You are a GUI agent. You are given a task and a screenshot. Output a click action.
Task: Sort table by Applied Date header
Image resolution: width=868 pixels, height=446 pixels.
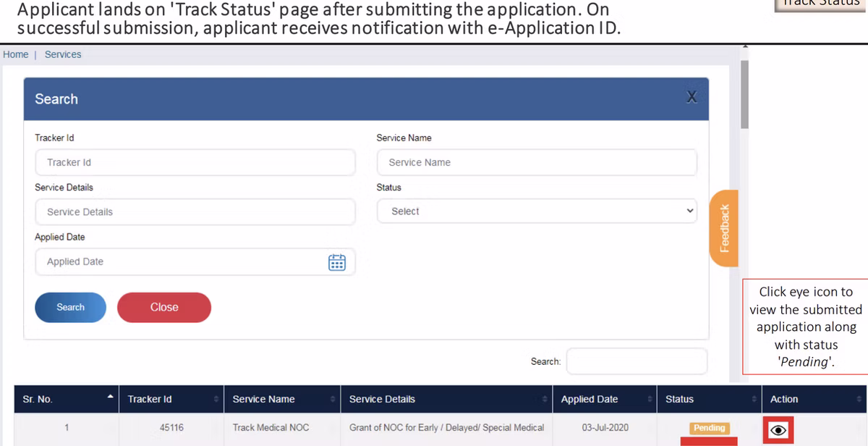pos(605,399)
